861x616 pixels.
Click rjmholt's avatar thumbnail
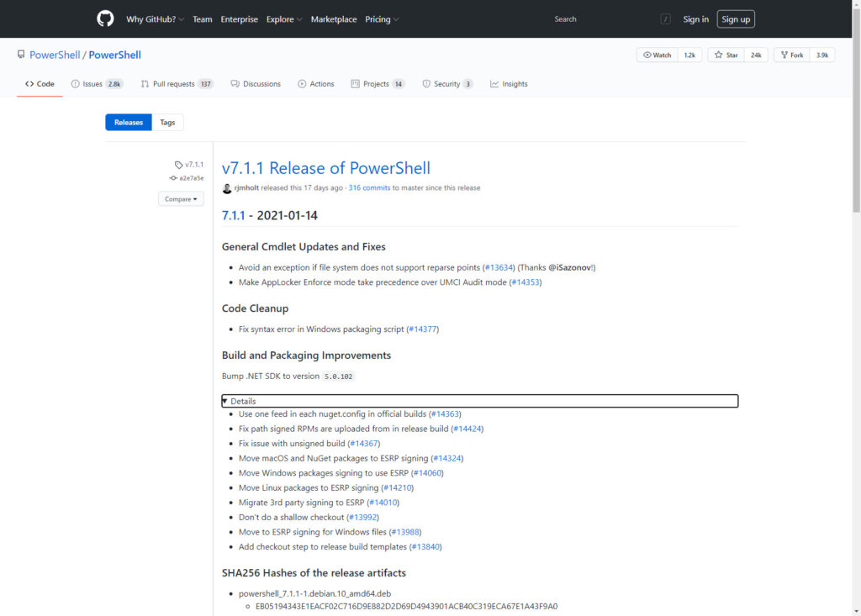tap(227, 188)
